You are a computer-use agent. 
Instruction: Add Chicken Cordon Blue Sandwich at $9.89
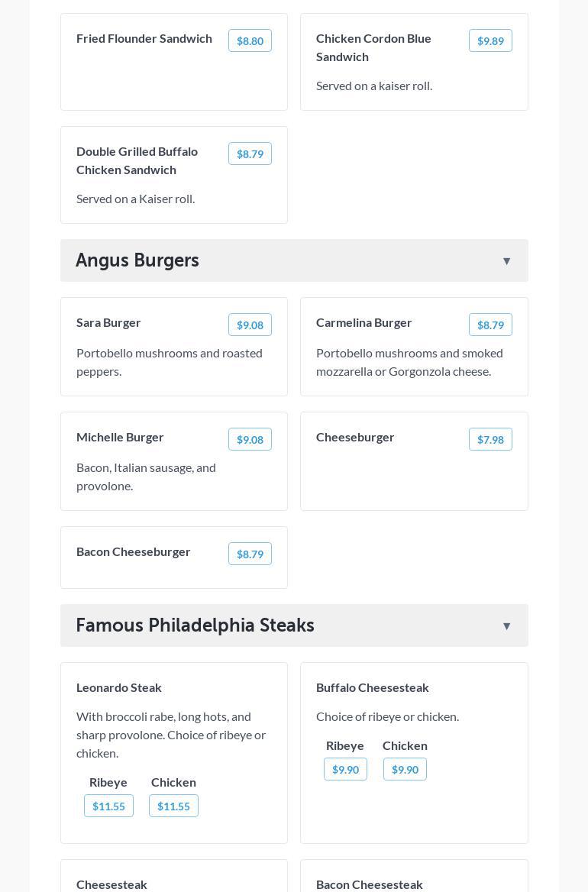point(490,41)
